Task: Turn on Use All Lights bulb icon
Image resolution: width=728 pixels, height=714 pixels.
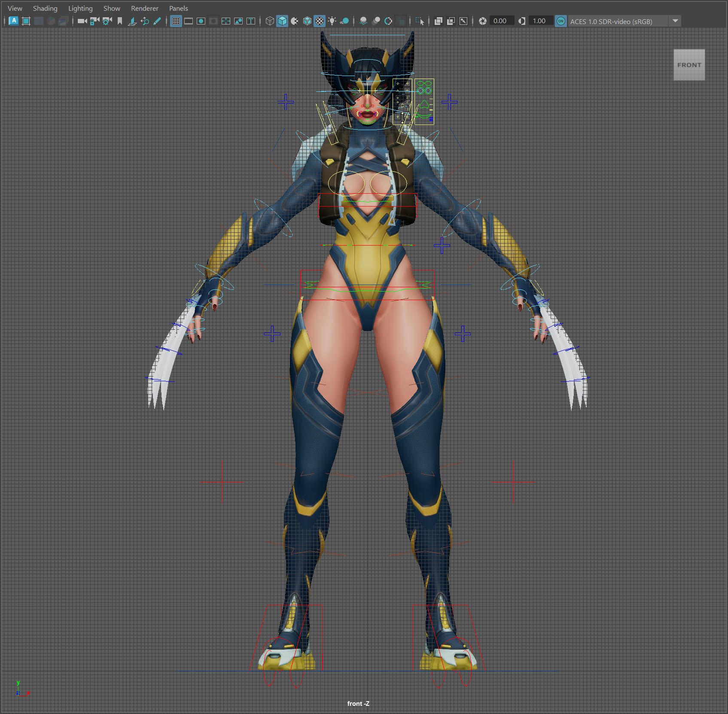Action: [x=332, y=21]
